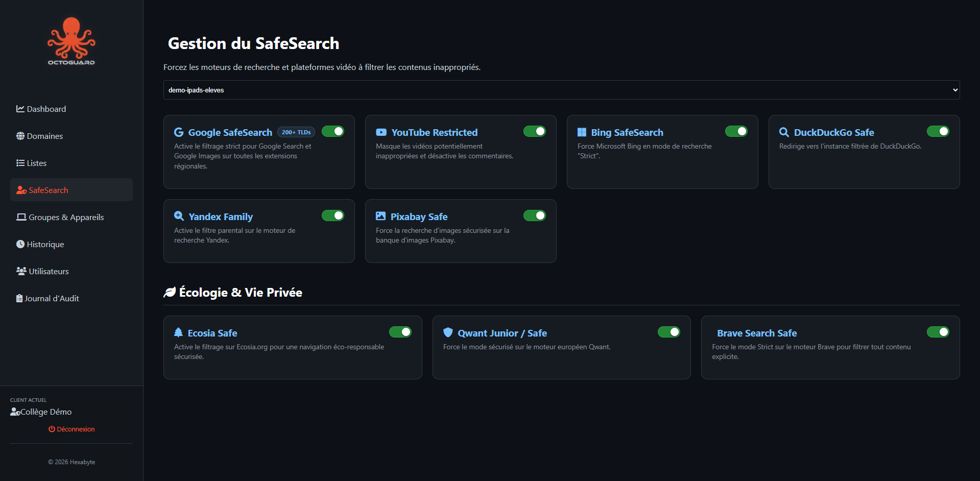Click the Force Microsoft Bing description text
Viewport: 980px width, 481px height.
[x=644, y=151]
